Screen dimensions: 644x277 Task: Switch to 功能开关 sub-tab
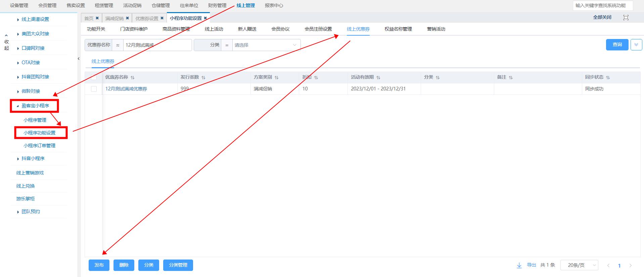(x=96, y=29)
